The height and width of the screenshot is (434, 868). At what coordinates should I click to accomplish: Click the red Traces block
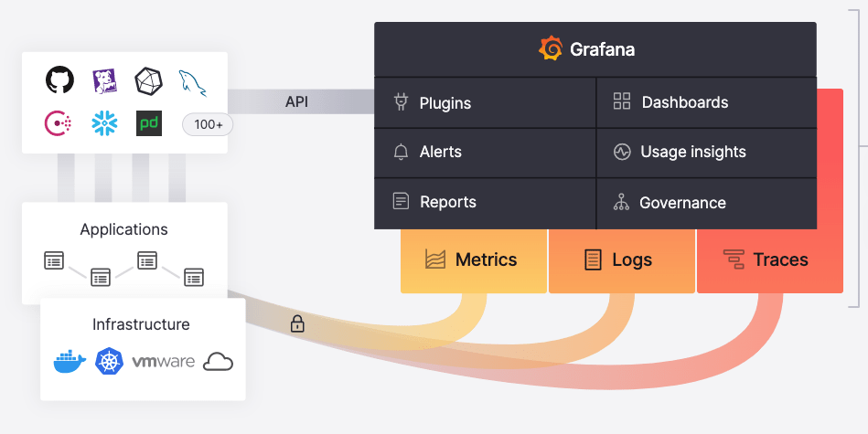[768, 260]
